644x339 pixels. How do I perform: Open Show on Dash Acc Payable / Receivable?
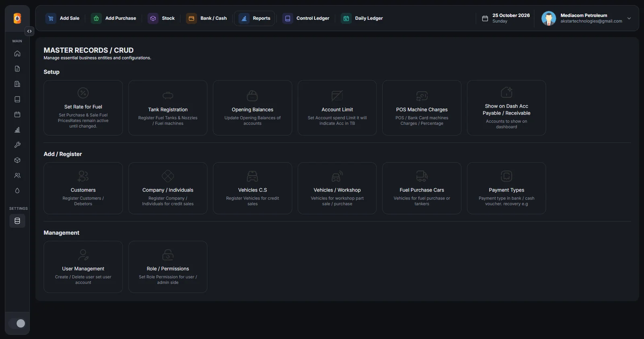(506, 108)
